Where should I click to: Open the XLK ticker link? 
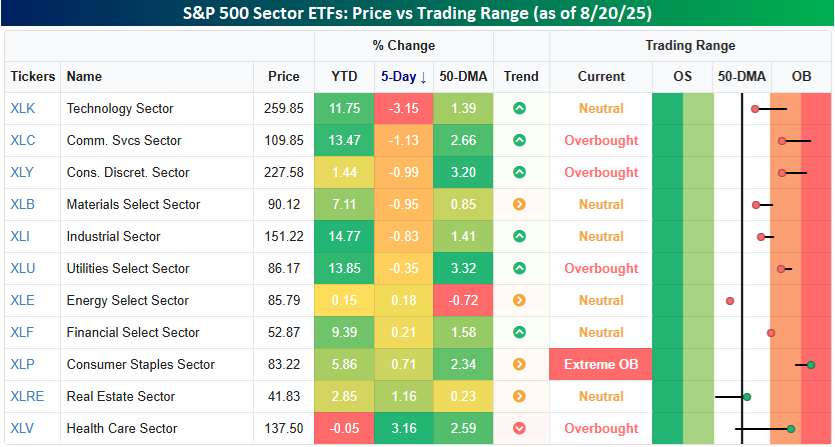coord(22,108)
